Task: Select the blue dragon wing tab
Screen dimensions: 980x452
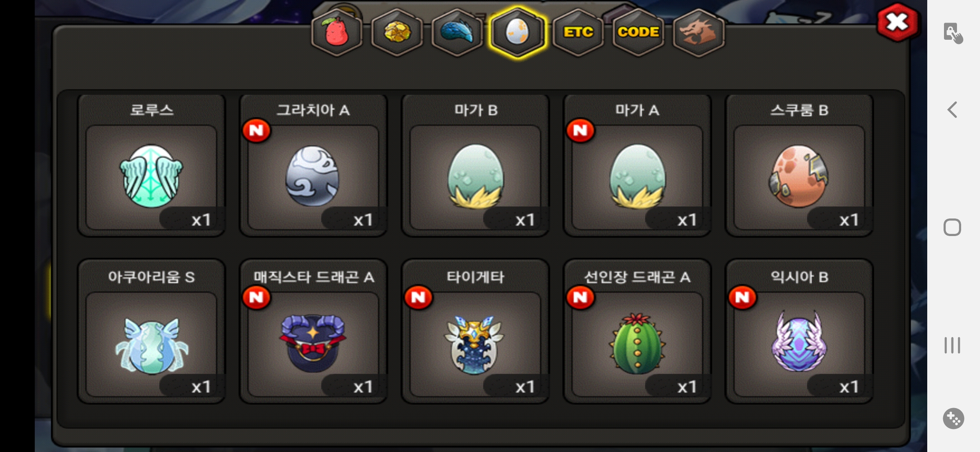Action: tap(457, 33)
